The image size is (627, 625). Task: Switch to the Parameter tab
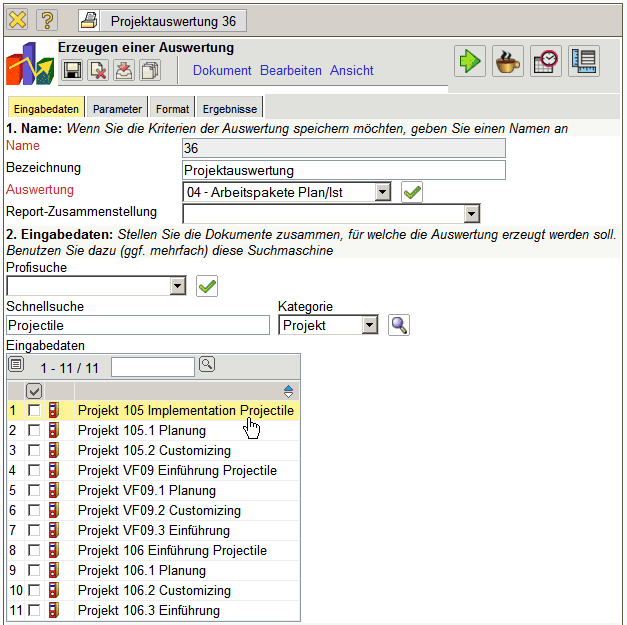tap(118, 109)
